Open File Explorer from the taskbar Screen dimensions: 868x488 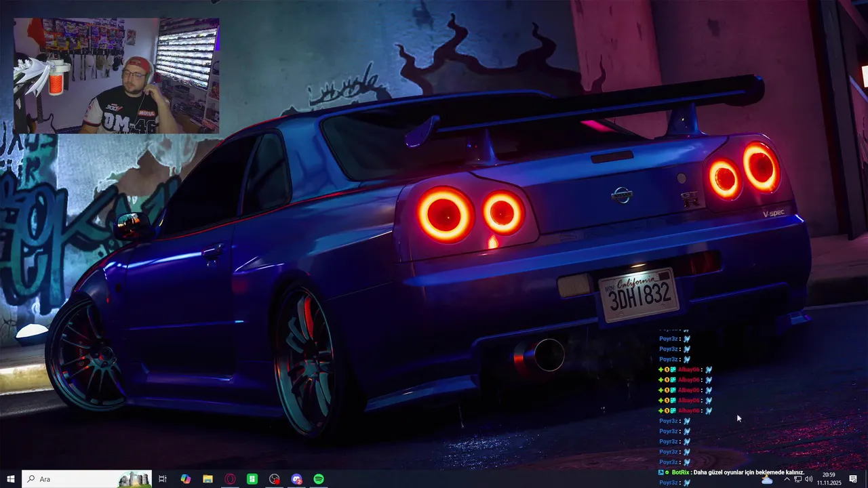[208, 479]
